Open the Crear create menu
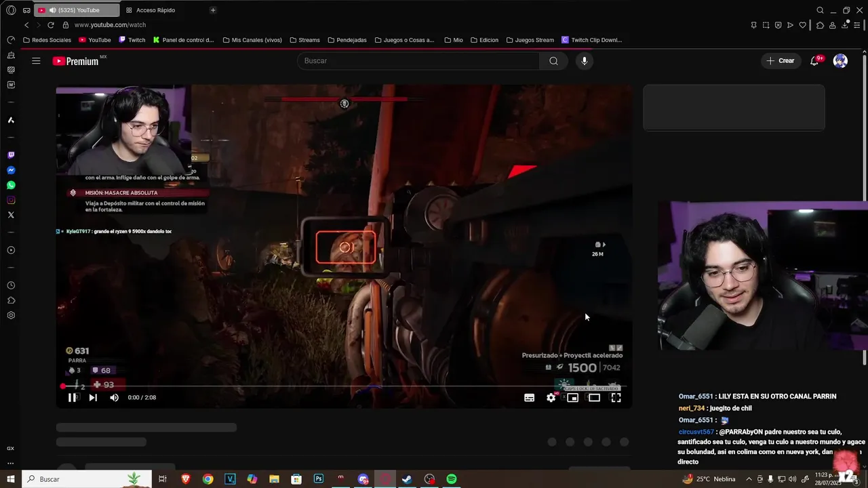Viewport: 868px width, 488px height. 781,61
